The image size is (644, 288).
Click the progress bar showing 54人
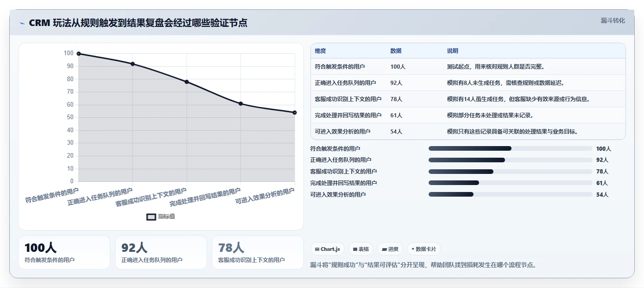[510, 194]
